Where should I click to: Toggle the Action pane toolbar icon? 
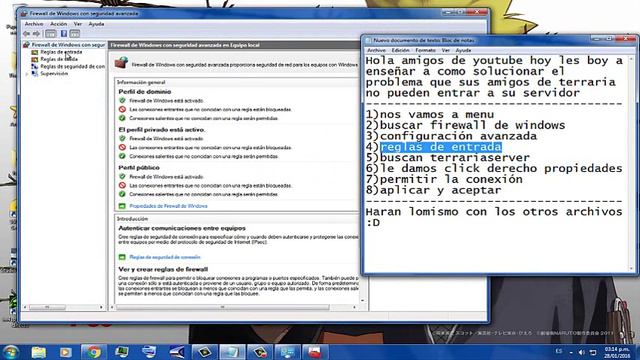tap(75, 34)
